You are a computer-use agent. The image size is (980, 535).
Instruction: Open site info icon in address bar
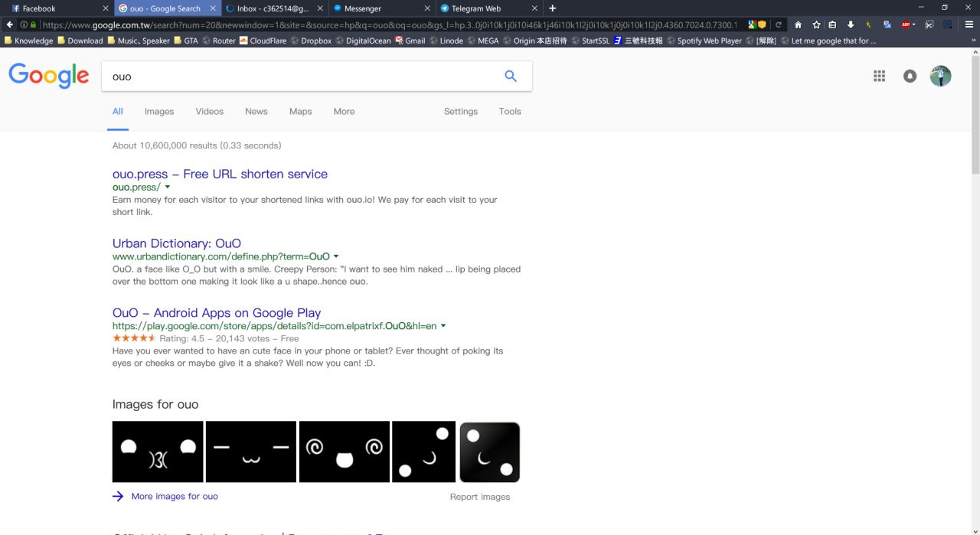click(24, 24)
